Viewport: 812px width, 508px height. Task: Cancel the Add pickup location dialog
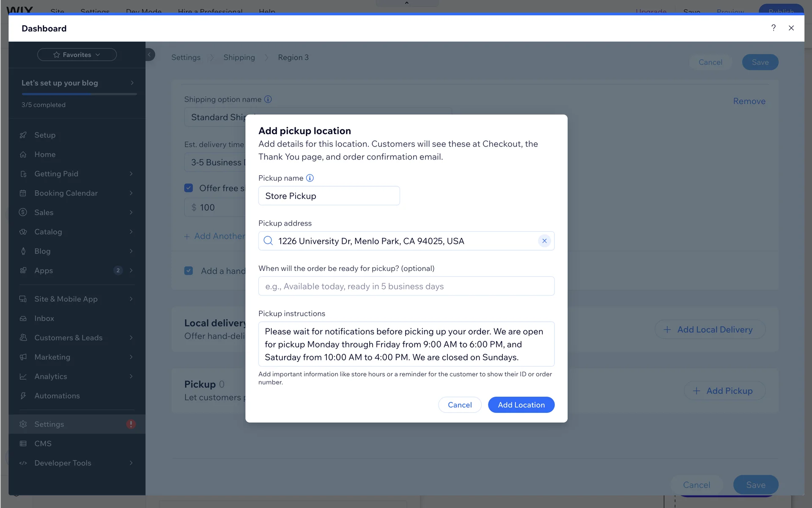460,405
